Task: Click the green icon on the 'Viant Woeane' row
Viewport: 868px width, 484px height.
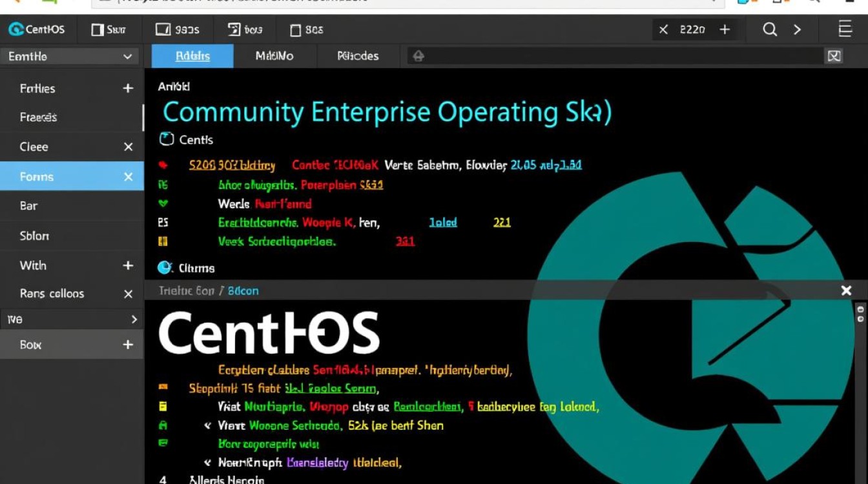Action: point(163,425)
